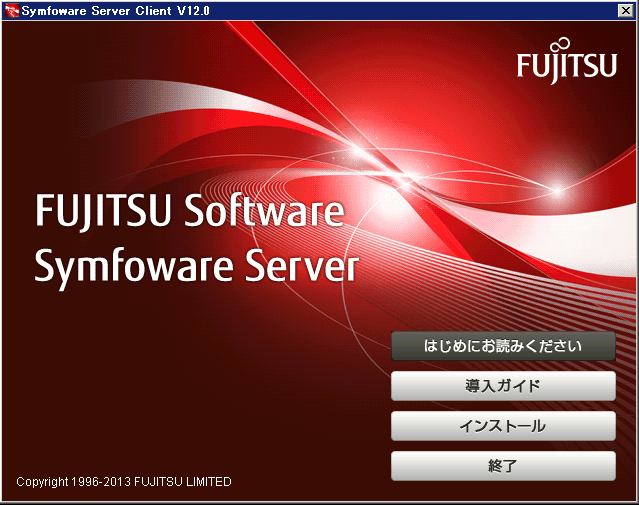Click the Symfoware title bar app icon

point(12,11)
